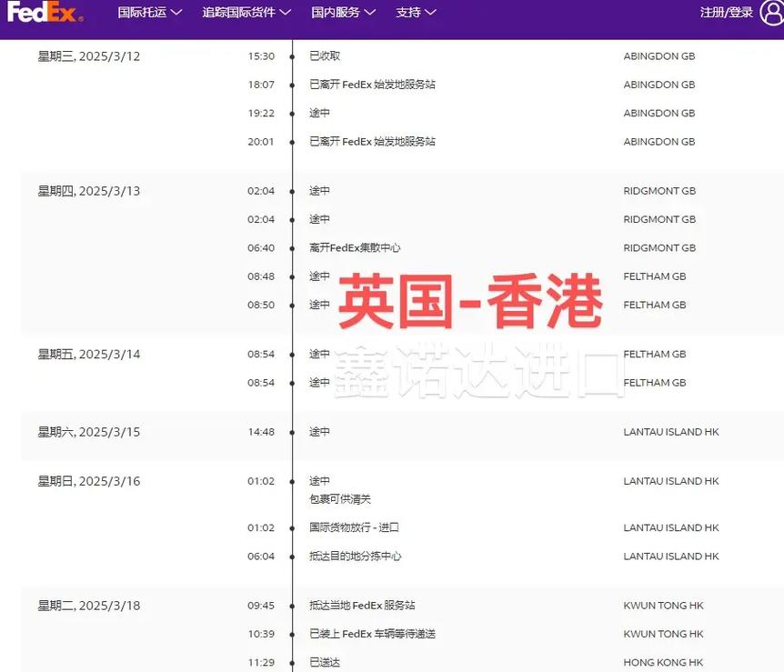Open the account profile icon
The height and width of the screenshot is (672, 784).
[769, 13]
